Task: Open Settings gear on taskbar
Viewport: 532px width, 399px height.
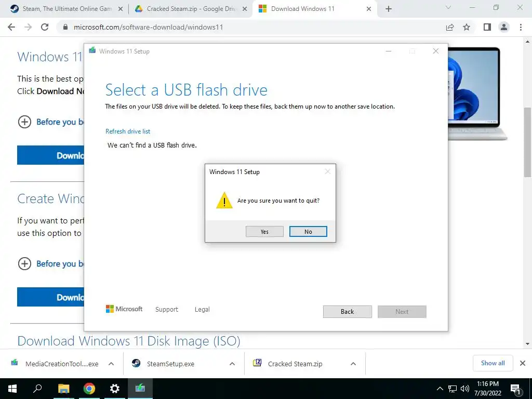Action: pyautogui.click(x=115, y=389)
